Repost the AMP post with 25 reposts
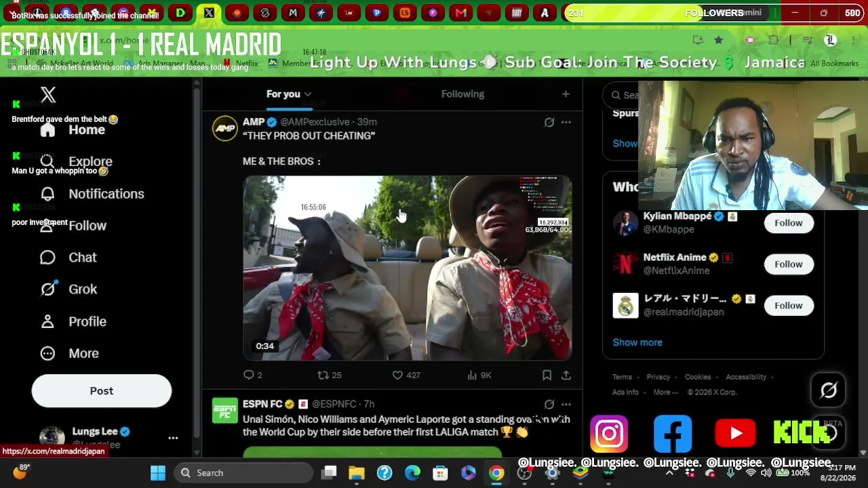 330,375
